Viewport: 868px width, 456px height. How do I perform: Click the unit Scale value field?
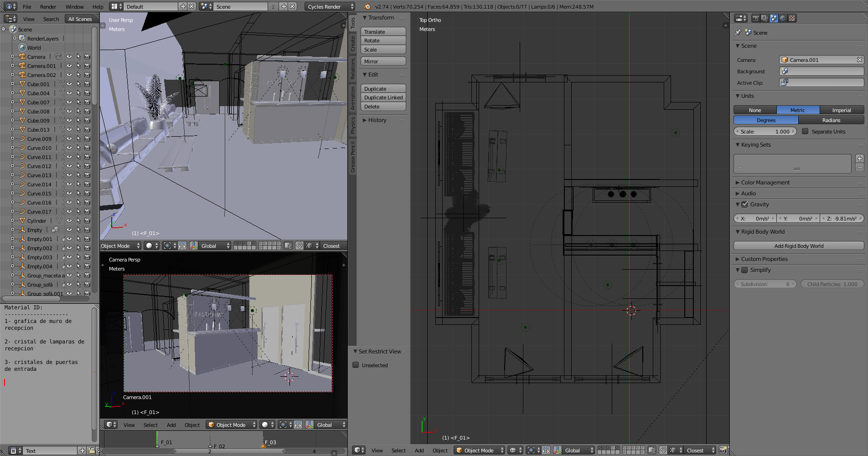point(765,132)
